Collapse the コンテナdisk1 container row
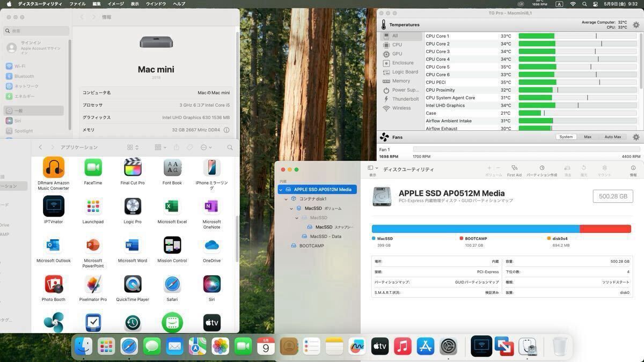Screen dimensions: 644x362 (286, 199)
